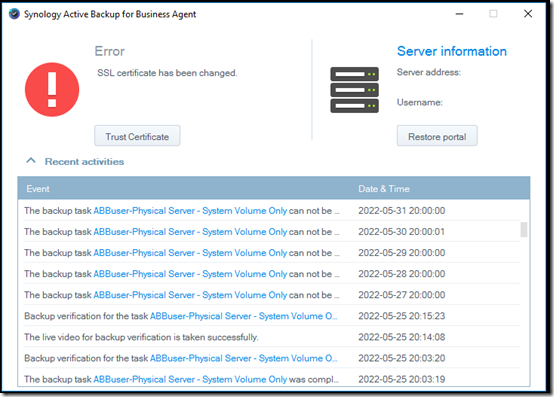Open task link in 2022-05-31 20:00:00 row

tap(190, 211)
